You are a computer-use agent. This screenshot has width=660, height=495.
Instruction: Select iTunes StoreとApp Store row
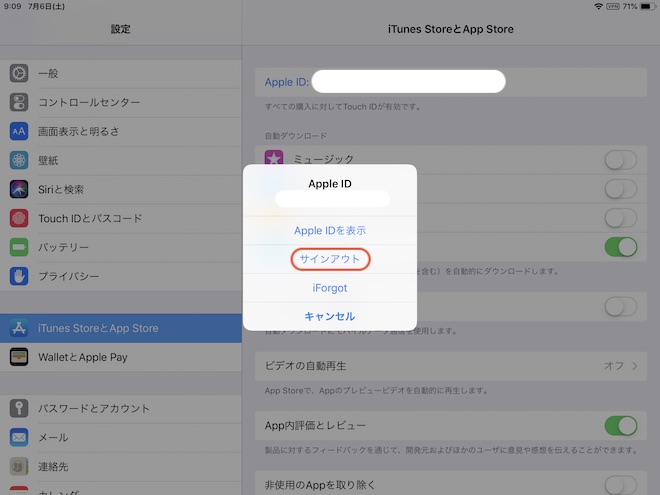pyautogui.click(x=121, y=328)
